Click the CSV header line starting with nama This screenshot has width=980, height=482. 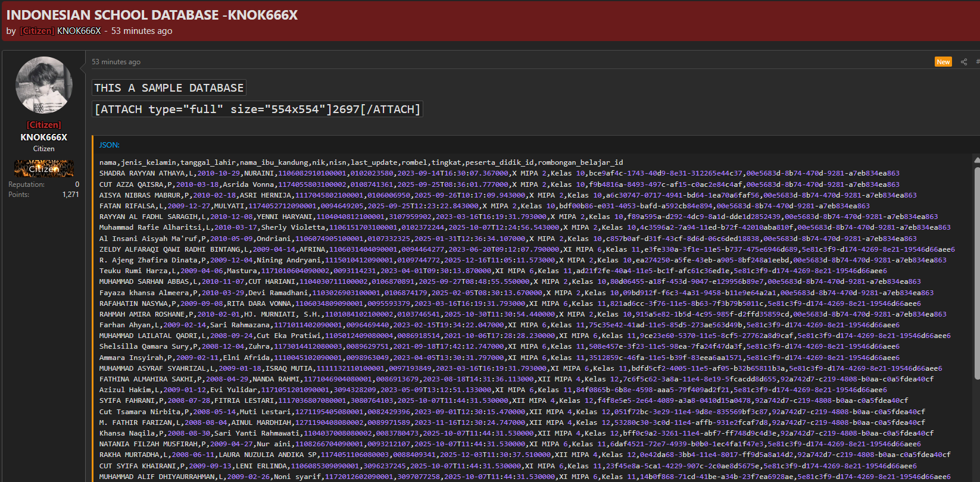click(361, 162)
